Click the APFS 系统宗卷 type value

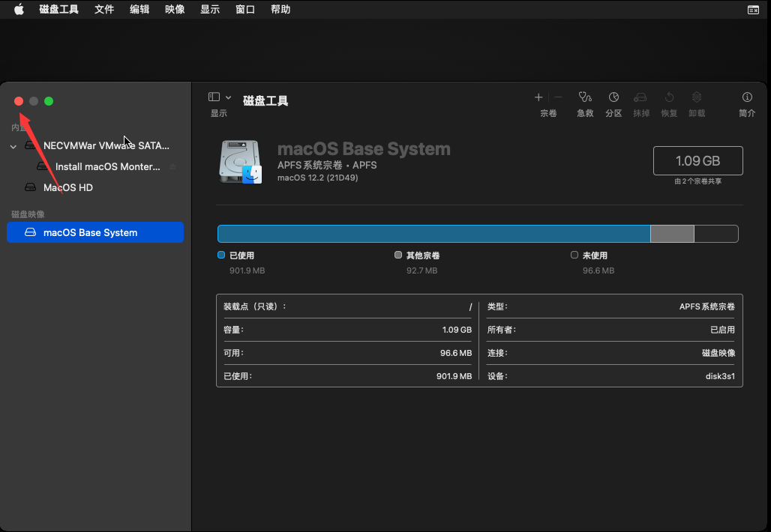pyautogui.click(x=707, y=306)
